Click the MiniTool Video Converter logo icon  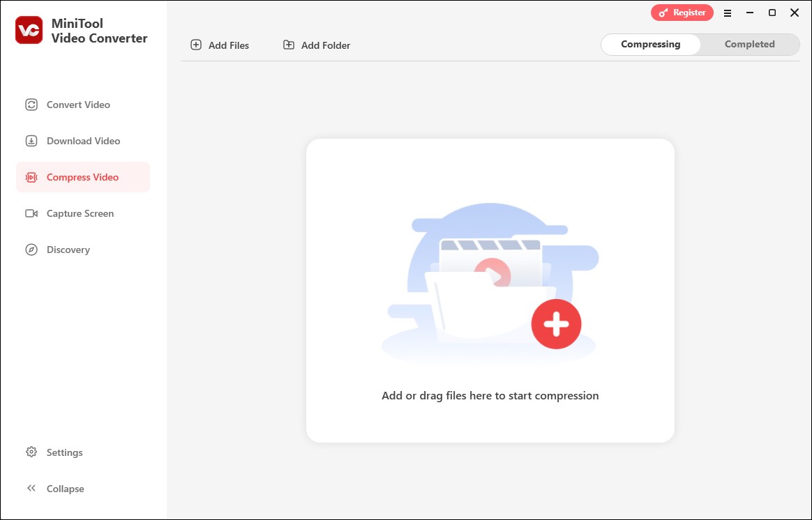(29, 30)
